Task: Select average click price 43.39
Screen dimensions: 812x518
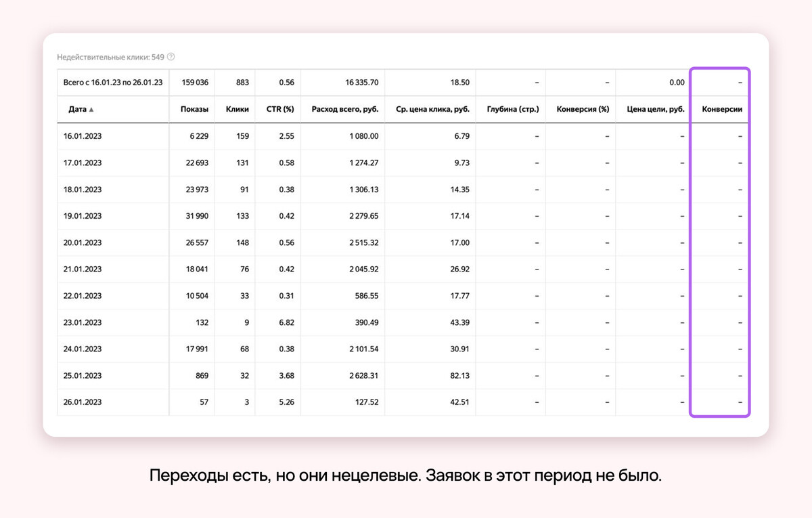Action: 460,322
